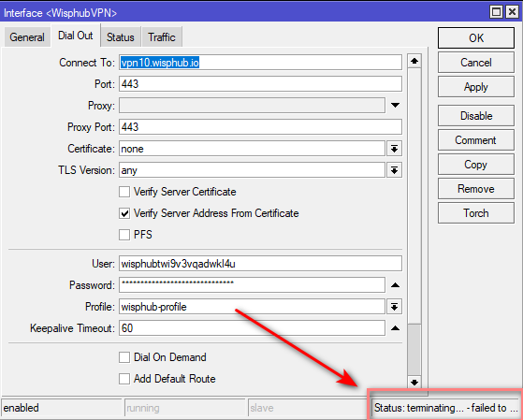Copy the interface configuration

[x=476, y=165]
